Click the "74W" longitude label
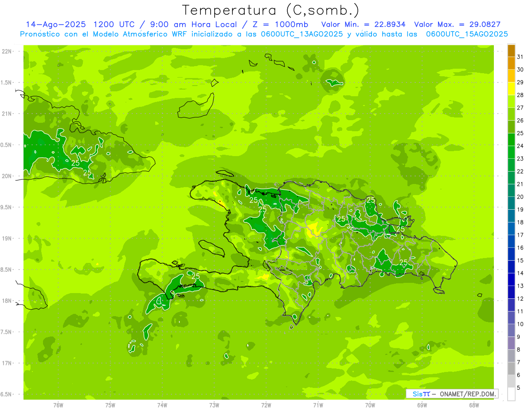 tap(162, 405)
